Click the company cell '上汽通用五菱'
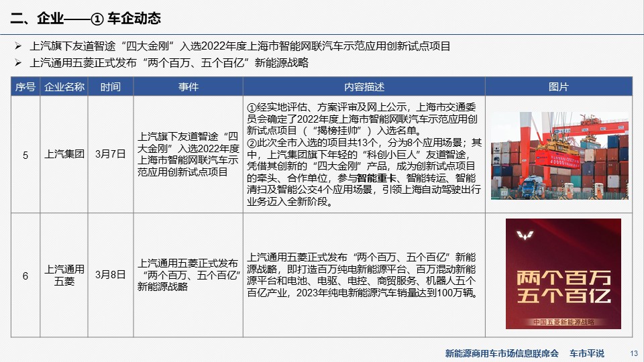 [64, 275]
